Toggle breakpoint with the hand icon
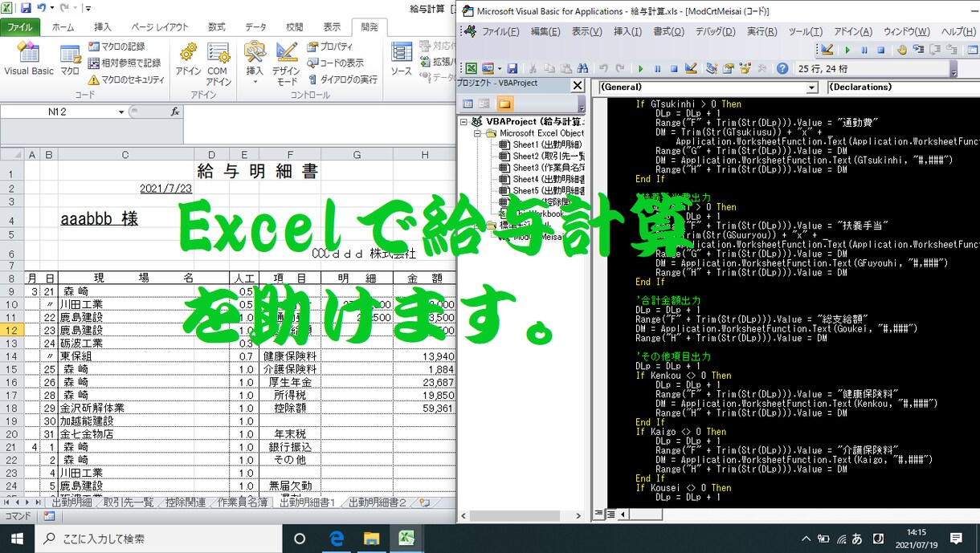This screenshot has height=553, width=980. coord(902,50)
